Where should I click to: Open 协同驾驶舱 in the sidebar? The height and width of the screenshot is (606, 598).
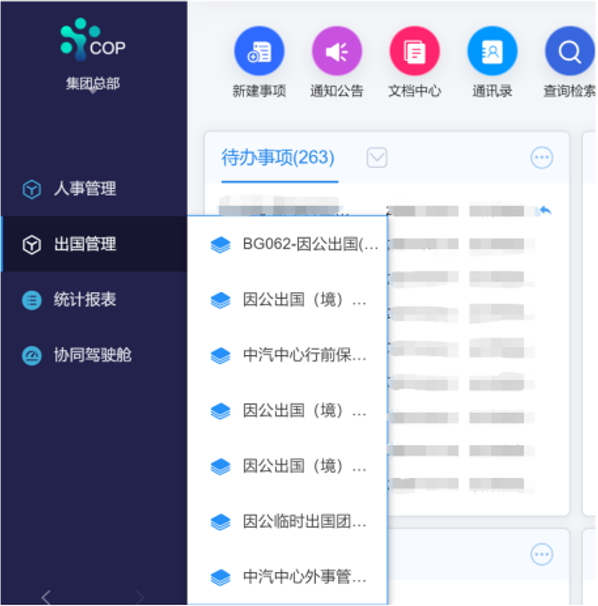94,355
